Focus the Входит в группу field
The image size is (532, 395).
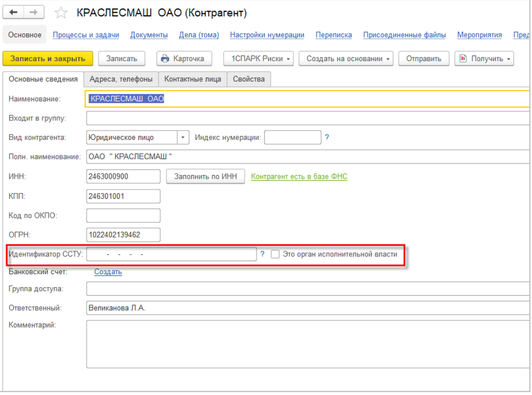308,118
